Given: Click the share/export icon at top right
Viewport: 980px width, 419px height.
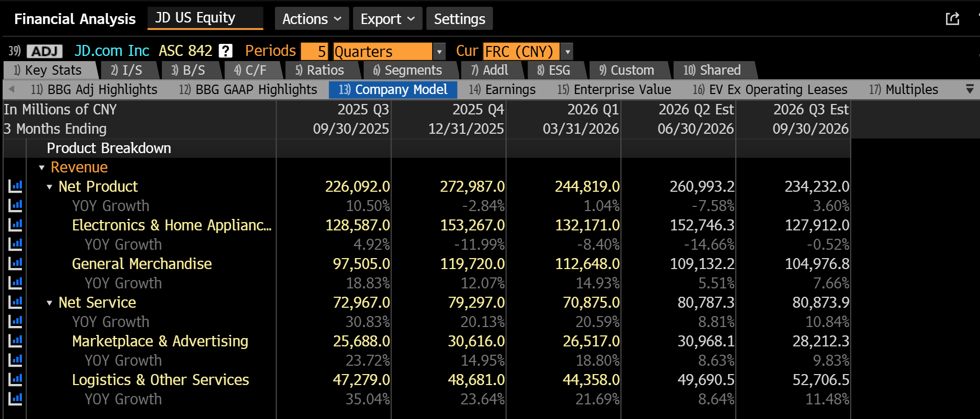Looking at the screenshot, I should [952, 19].
